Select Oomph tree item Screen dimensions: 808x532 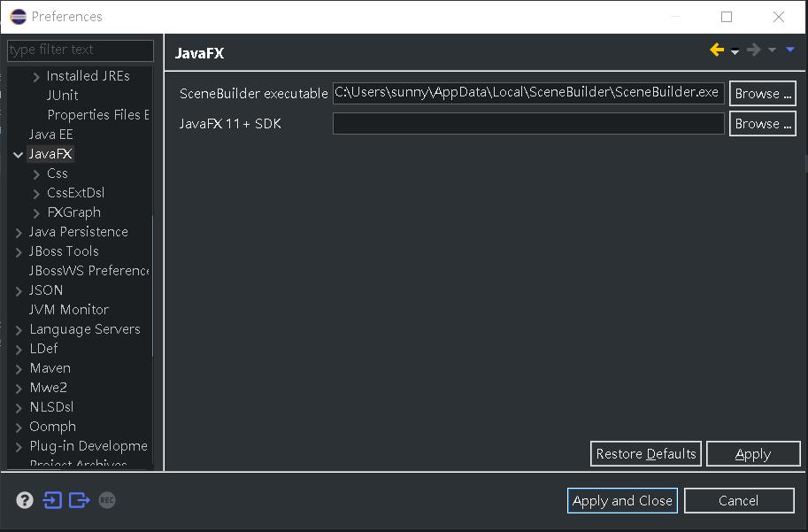coord(52,427)
